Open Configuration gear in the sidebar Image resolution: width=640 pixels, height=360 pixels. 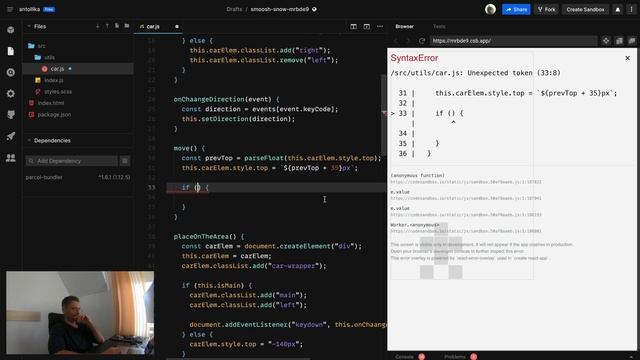click(11, 93)
